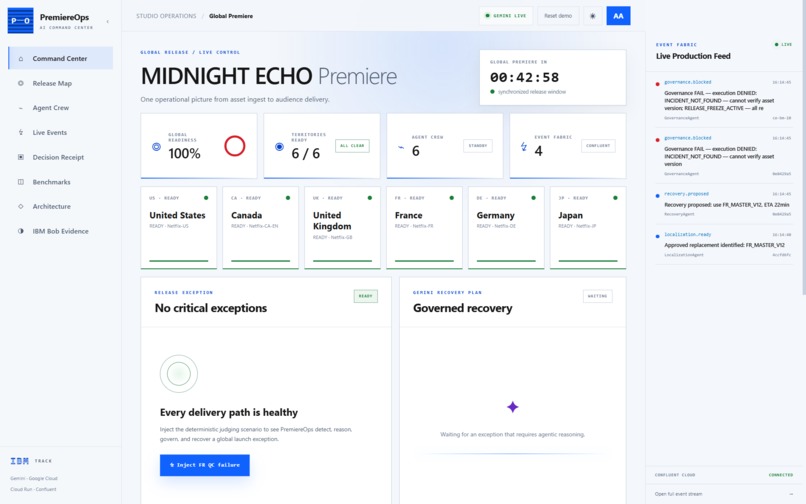Click the healthy delivery pulse circle icon
This screenshot has height=504, width=806.
(178, 374)
